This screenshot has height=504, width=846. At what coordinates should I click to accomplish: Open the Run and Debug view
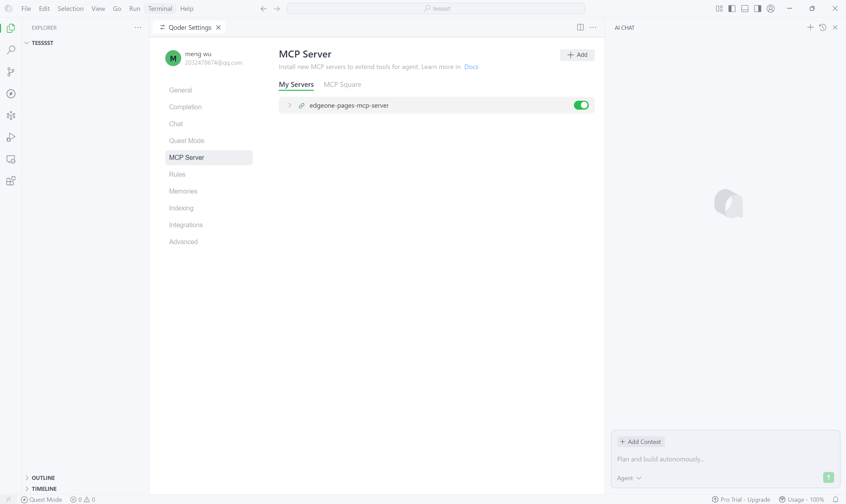click(11, 137)
